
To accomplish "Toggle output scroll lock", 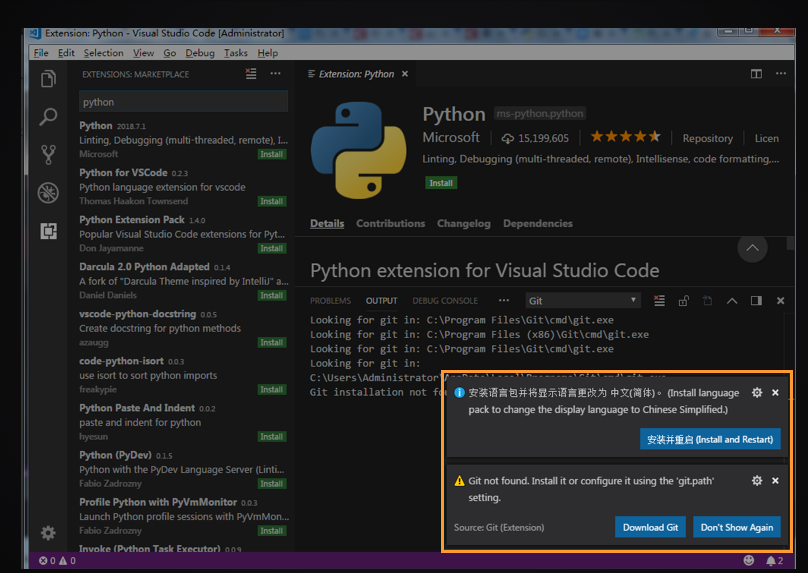I will click(x=684, y=300).
